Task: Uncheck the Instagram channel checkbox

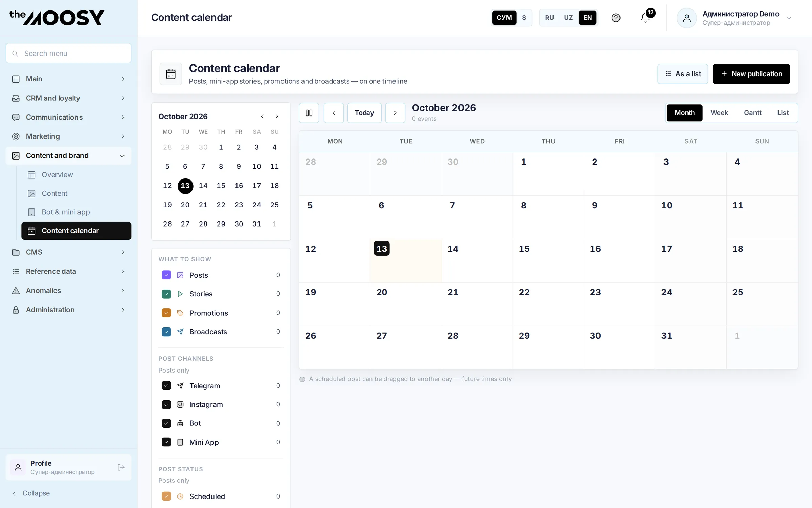Action: pos(166,404)
